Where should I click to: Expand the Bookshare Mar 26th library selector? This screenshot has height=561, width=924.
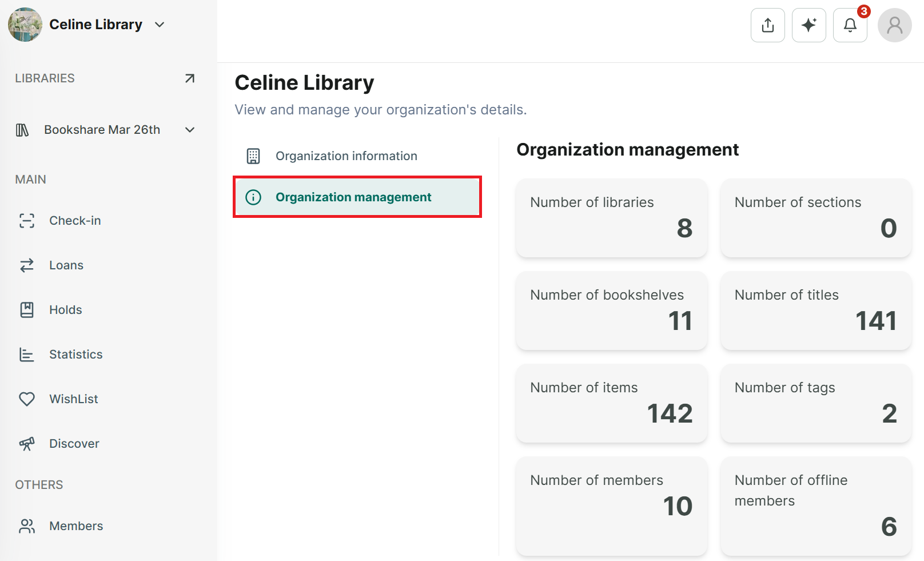[190, 130]
